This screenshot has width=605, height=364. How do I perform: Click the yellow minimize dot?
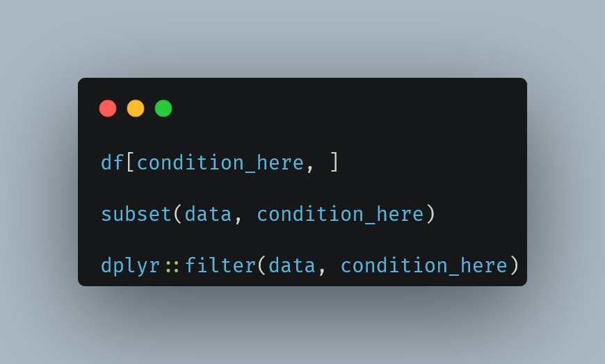click(136, 108)
